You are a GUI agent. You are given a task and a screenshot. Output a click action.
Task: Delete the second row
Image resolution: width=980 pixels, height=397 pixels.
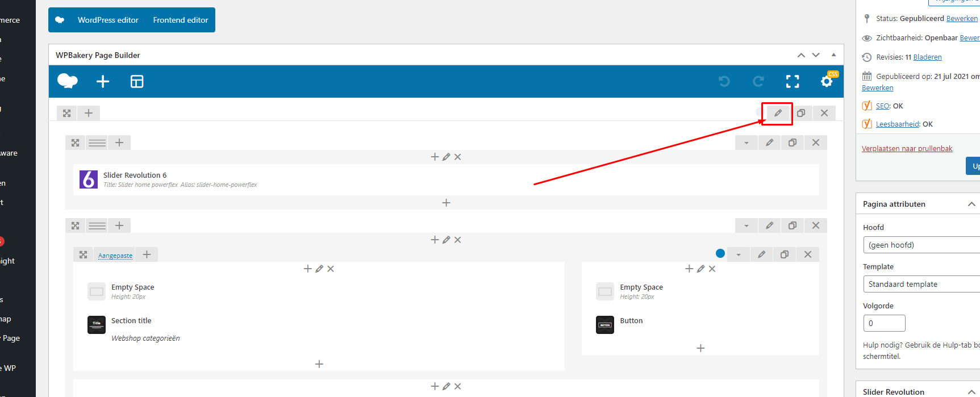[816, 225]
